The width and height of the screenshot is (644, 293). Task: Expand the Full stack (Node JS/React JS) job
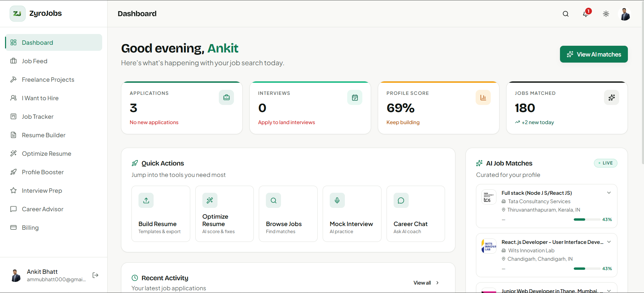coord(609,193)
